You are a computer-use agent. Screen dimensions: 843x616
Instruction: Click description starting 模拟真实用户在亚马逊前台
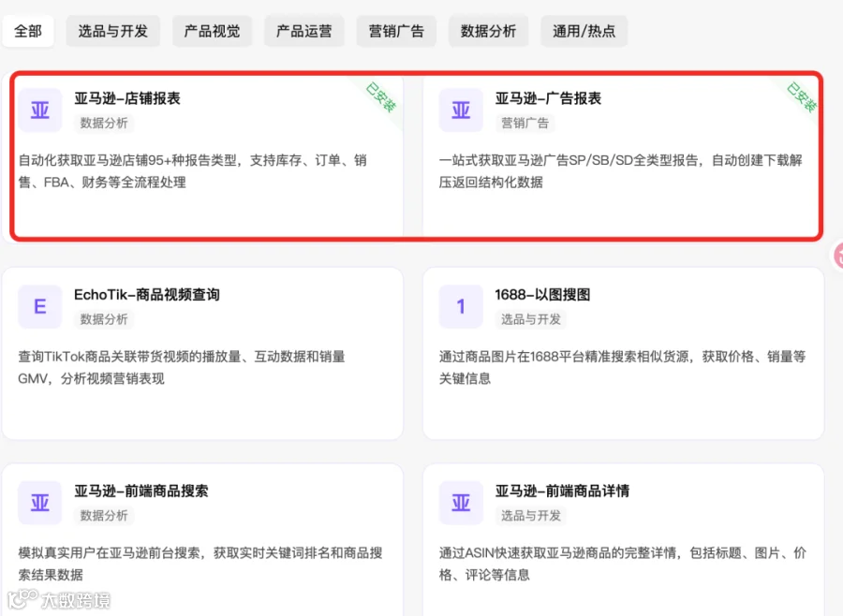coord(200,564)
